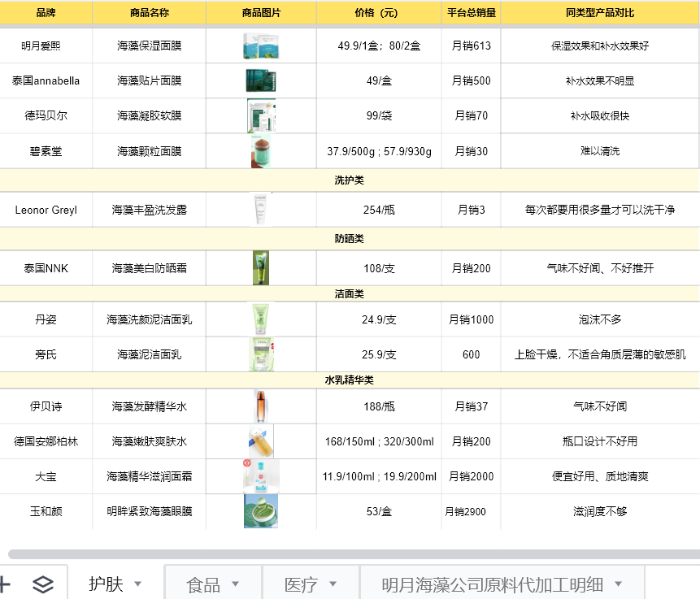The width and height of the screenshot is (700, 599).
Task: Select the 53/盒 price cell
Action: (x=379, y=511)
